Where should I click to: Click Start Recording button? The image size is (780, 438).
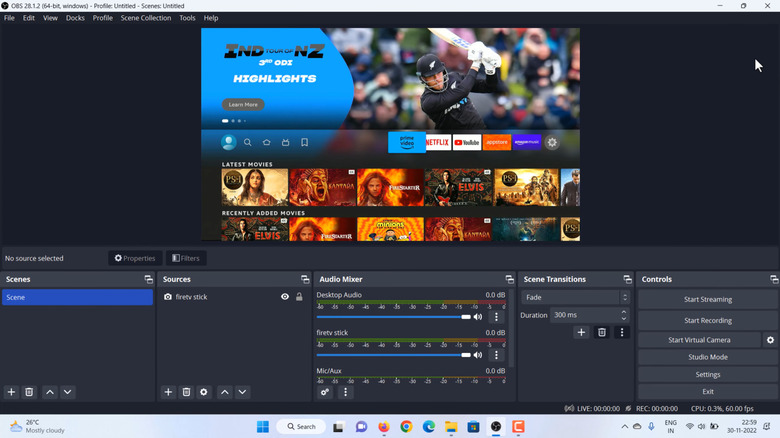click(x=707, y=321)
